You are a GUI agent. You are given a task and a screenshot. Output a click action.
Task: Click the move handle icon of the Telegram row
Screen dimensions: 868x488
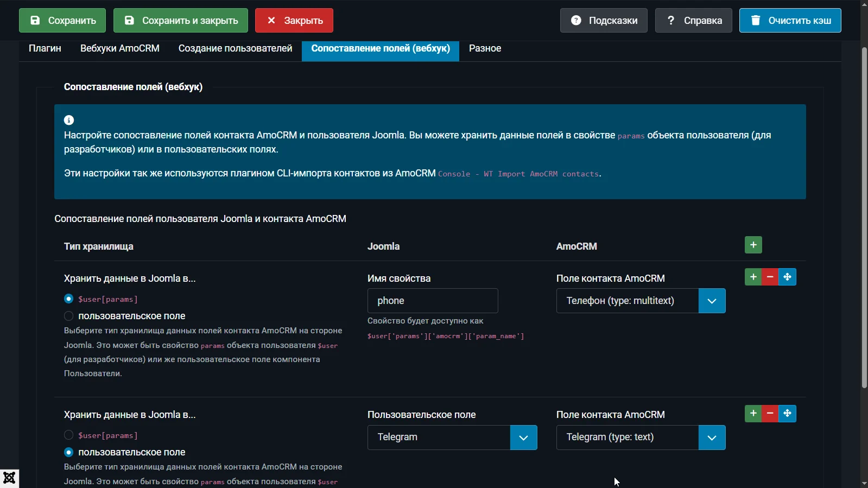tap(787, 414)
